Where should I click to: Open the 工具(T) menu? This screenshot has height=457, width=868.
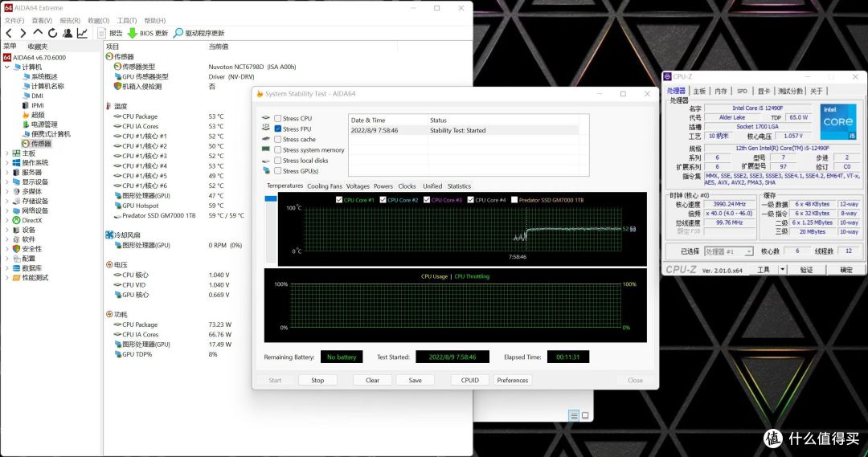point(127,20)
